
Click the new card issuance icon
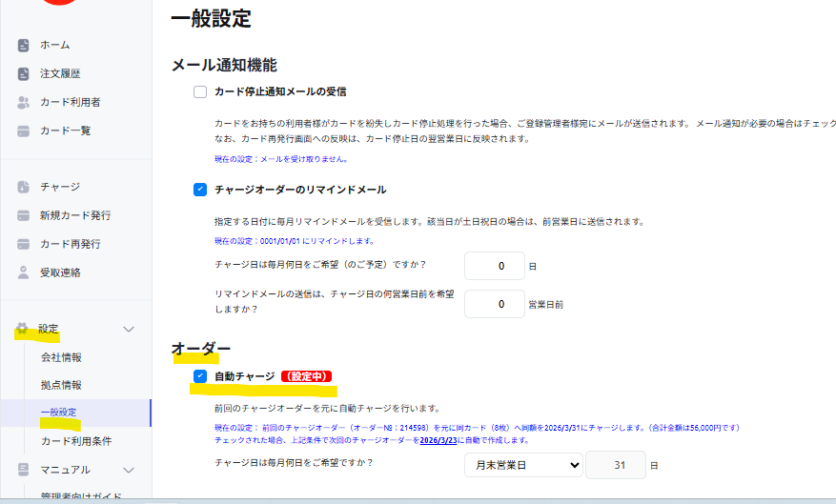pyautogui.click(x=24, y=215)
